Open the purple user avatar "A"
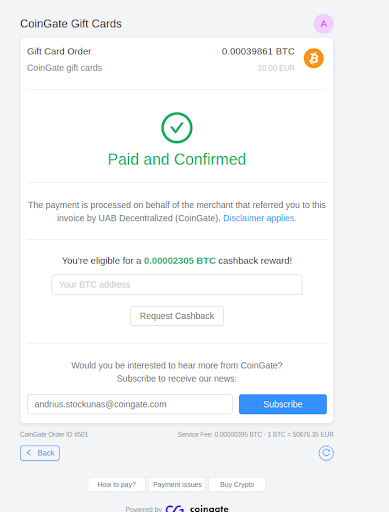The image size is (389, 512). pos(323,24)
